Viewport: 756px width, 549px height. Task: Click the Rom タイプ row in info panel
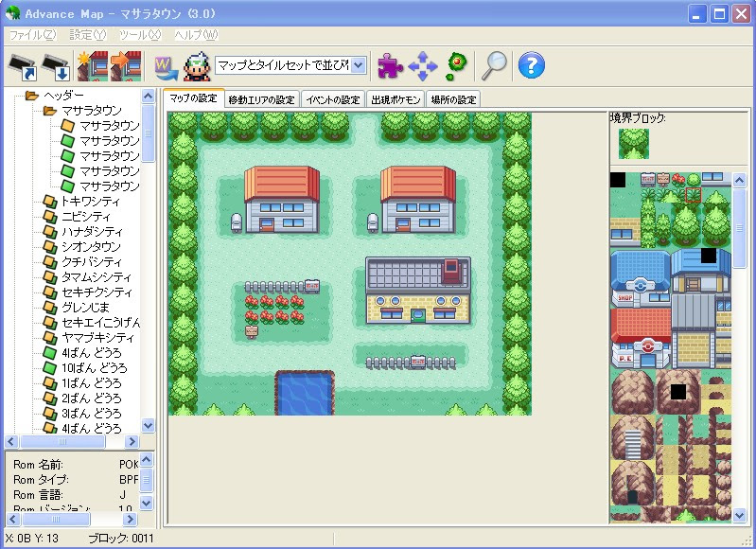[x=75, y=480]
